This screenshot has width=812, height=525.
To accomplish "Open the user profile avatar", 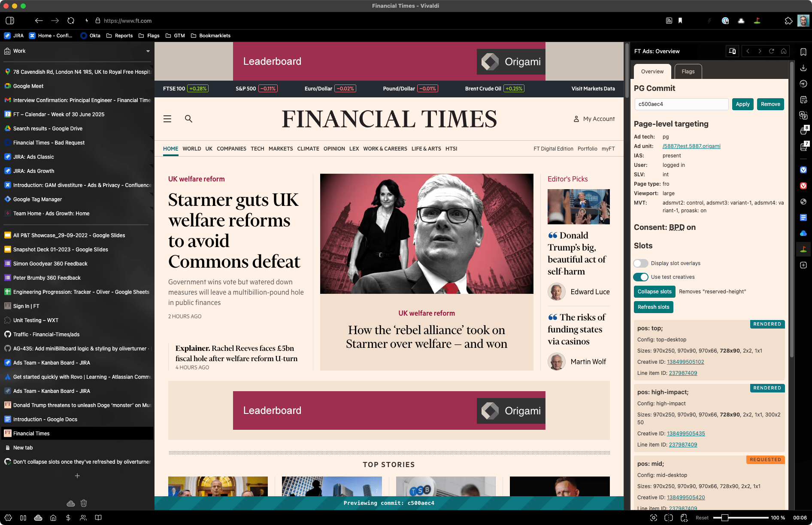I will pos(803,21).
